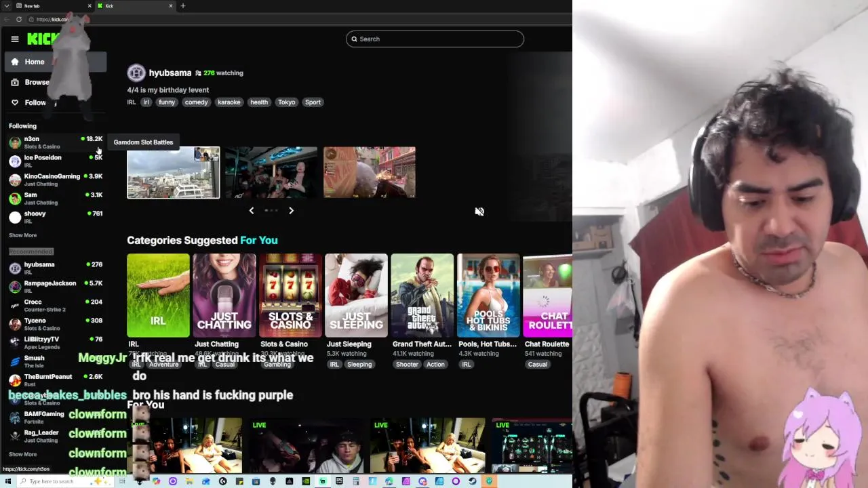Open KinoCasinoGaming followed channel

[x=56, y=180]
